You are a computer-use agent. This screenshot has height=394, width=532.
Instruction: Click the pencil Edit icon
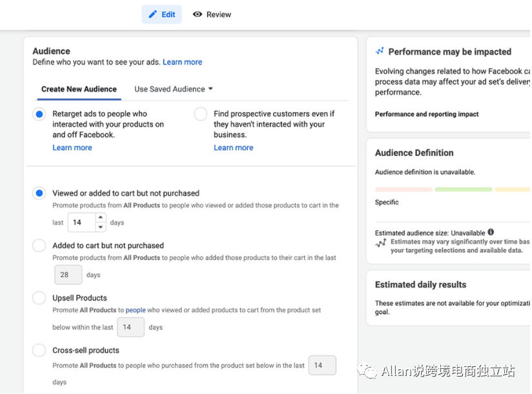[153, 14]
